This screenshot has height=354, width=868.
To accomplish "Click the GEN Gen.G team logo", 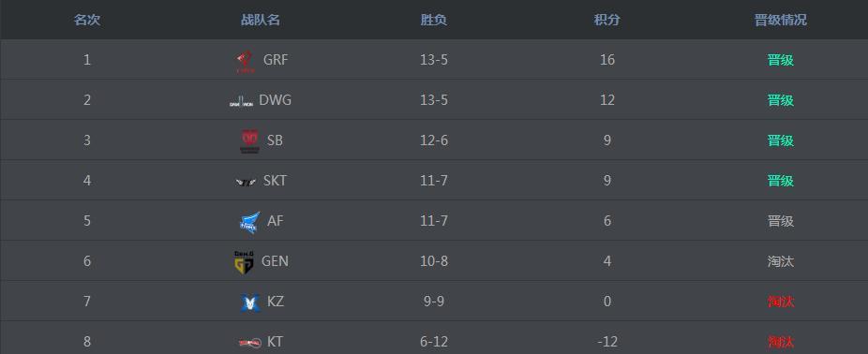I will (x=244, y=262).
